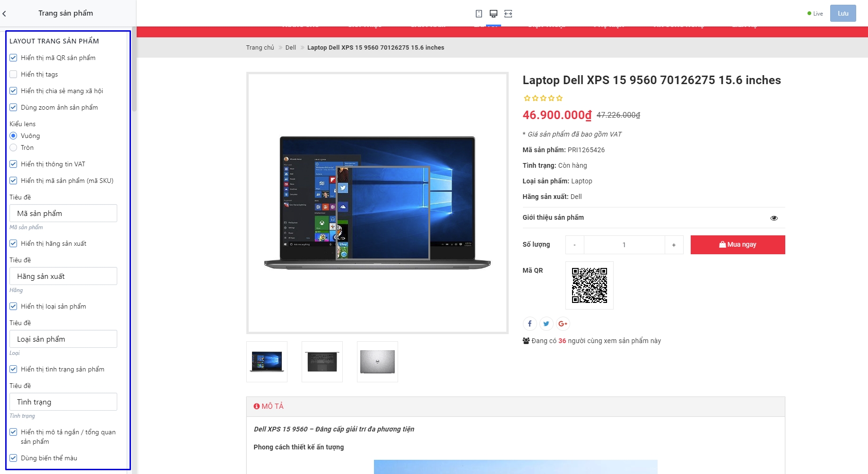Toggle Hiển thị tình trạng sản phẩm checkbox

pyautogui.click(x=13, y=369)
